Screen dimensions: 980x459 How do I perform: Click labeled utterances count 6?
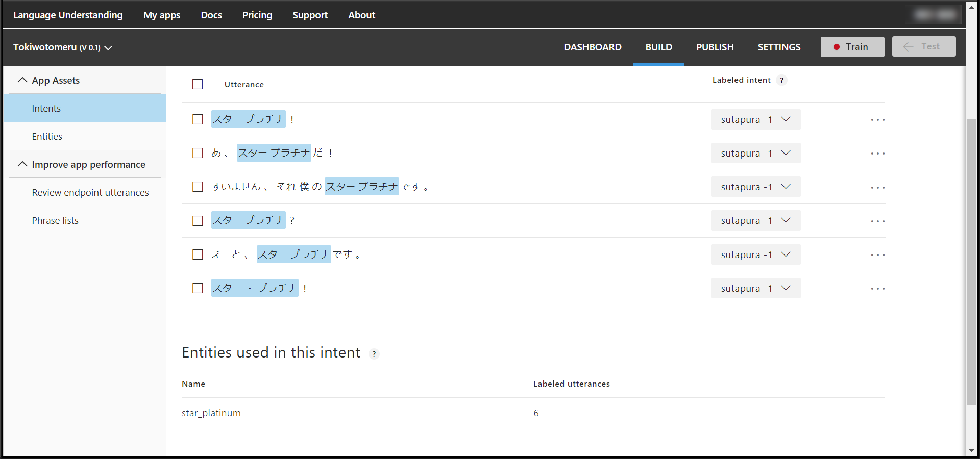click(536, 413)
